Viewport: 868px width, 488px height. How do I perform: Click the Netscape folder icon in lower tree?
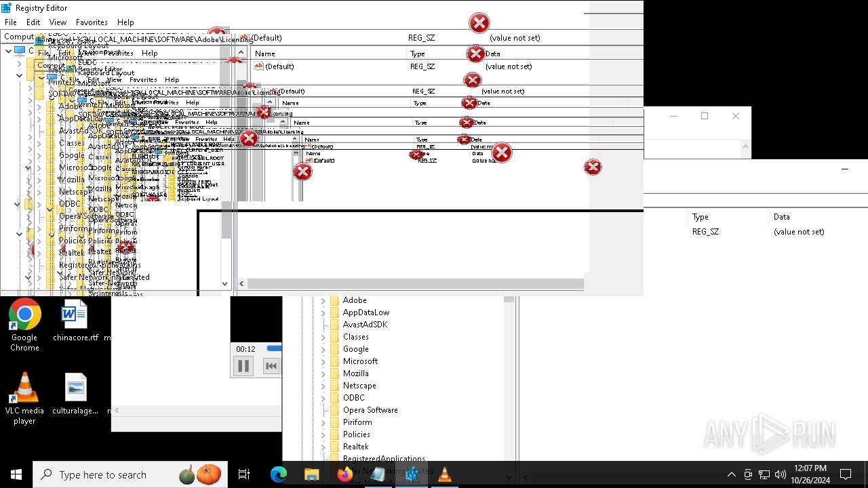(x=334, y=386)
